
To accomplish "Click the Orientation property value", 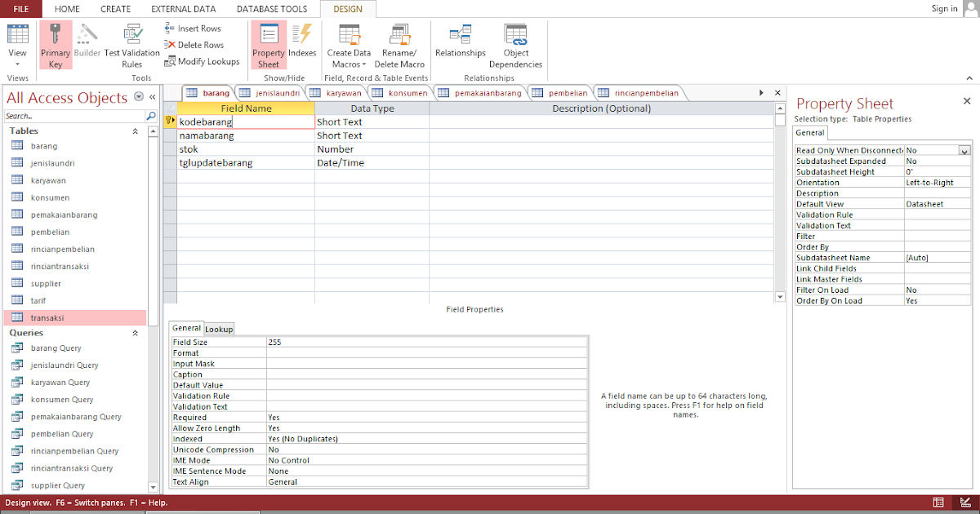I will click(937, 183).
